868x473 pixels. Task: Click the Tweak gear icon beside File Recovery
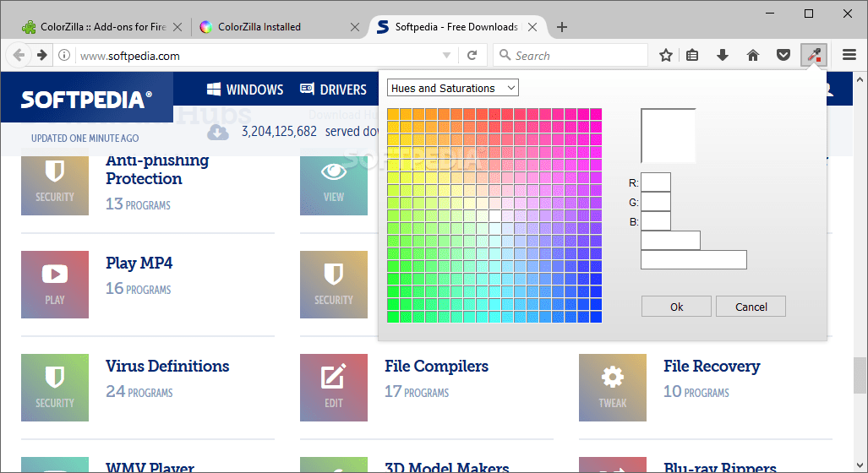click(x=613, y=387)
